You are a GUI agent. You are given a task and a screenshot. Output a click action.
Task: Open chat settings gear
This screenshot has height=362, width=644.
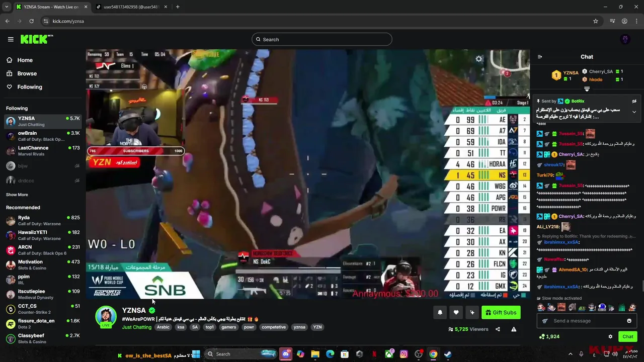610,337
